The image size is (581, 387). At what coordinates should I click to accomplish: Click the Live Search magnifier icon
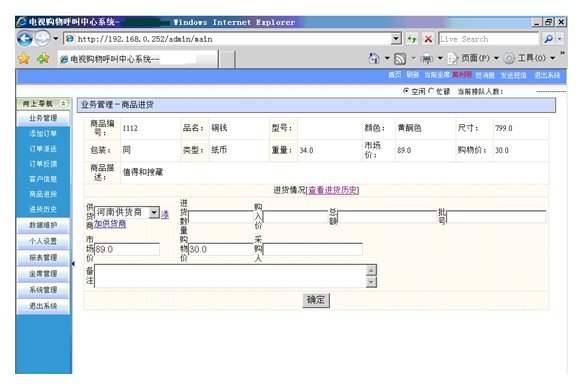click(548, 39)
